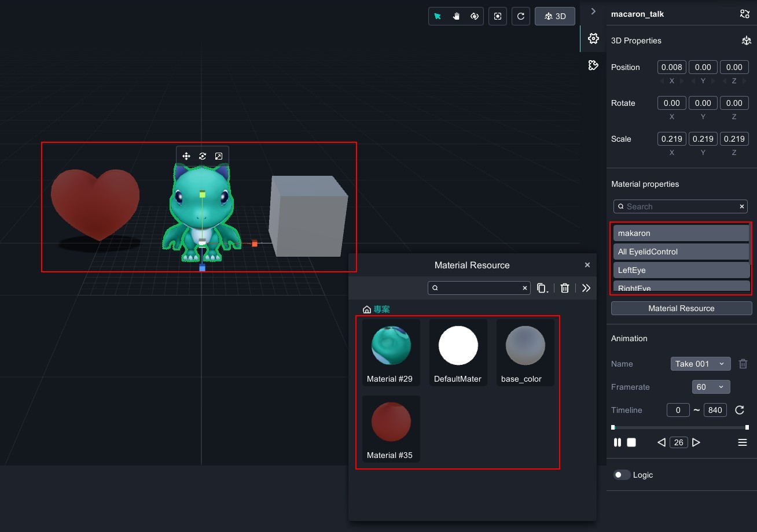Image resolution: width=757 pixels, height=532 pixels.
Task: Select the LeftEye material list entry
Action: tap(681, 270)
